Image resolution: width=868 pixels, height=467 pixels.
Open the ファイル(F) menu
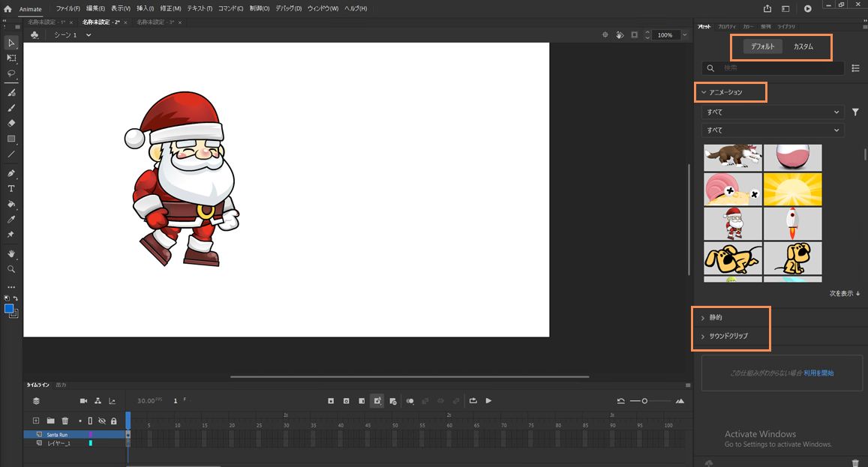68,8
